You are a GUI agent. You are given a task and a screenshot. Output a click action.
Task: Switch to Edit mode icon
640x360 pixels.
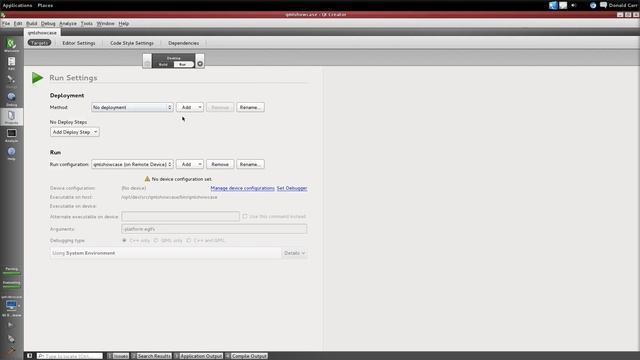(x=11, y=62)
